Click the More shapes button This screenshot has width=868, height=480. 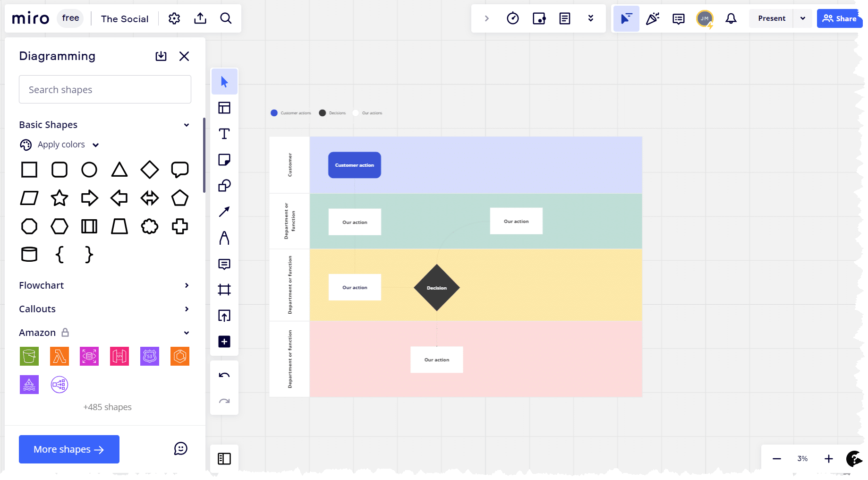[69, 449]
